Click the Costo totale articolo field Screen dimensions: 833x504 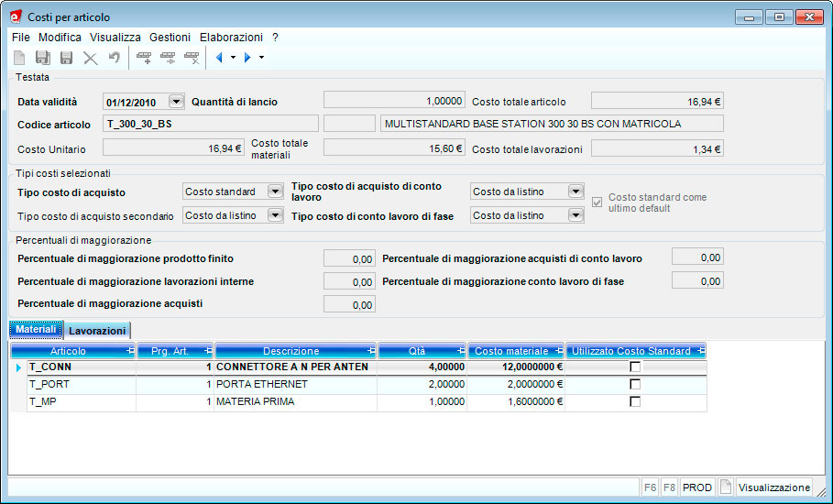(x=657, y=101)
